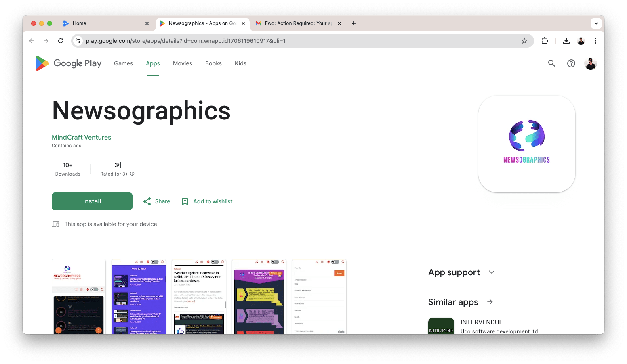Bookmark this page with the star icon
Screen dimensions: 627x364
(524, 41)
